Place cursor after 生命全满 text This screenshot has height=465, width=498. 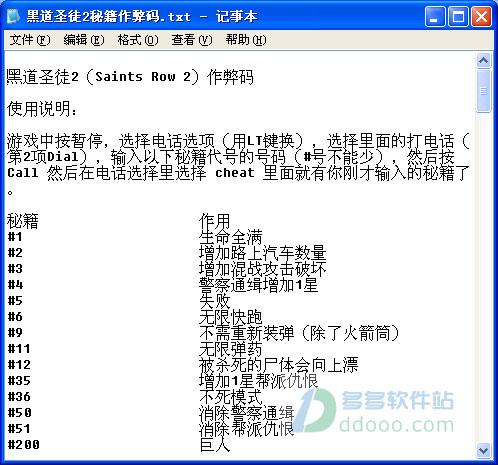coord(263,237)
